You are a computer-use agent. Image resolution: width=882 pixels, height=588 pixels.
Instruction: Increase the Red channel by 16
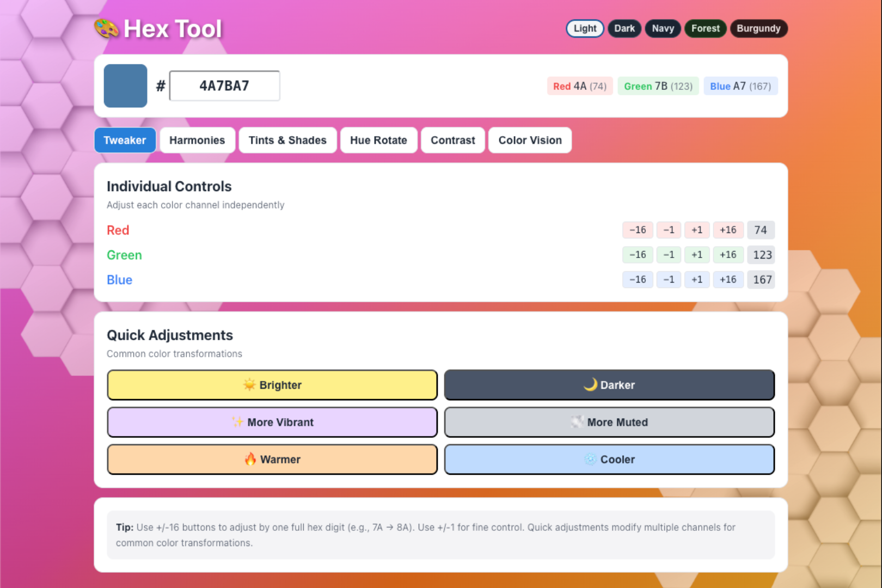click(x=728, y=230)
